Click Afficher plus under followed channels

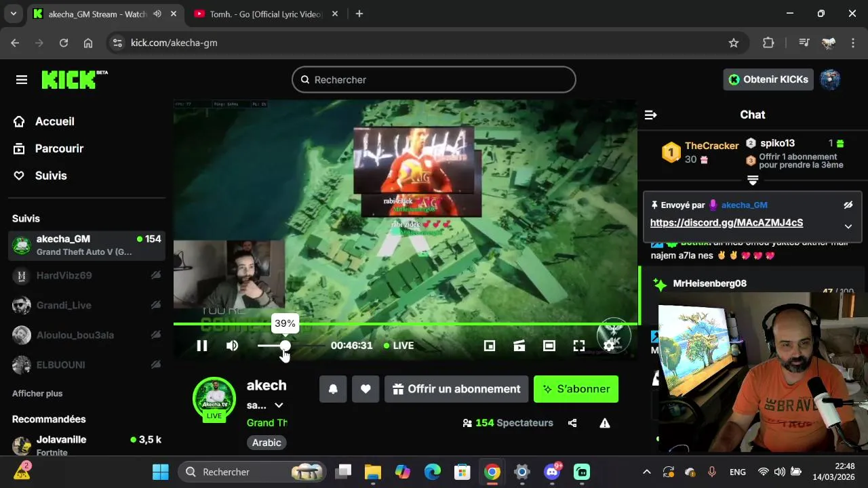coord(37,393)
